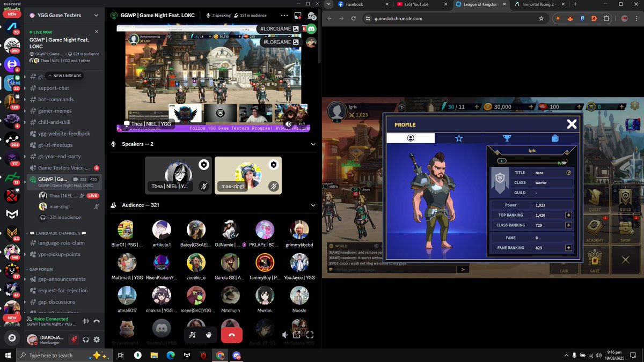Expand CLASS RANKING with plus button
This screenshot has height=362, width=644.
pos(569,225)
